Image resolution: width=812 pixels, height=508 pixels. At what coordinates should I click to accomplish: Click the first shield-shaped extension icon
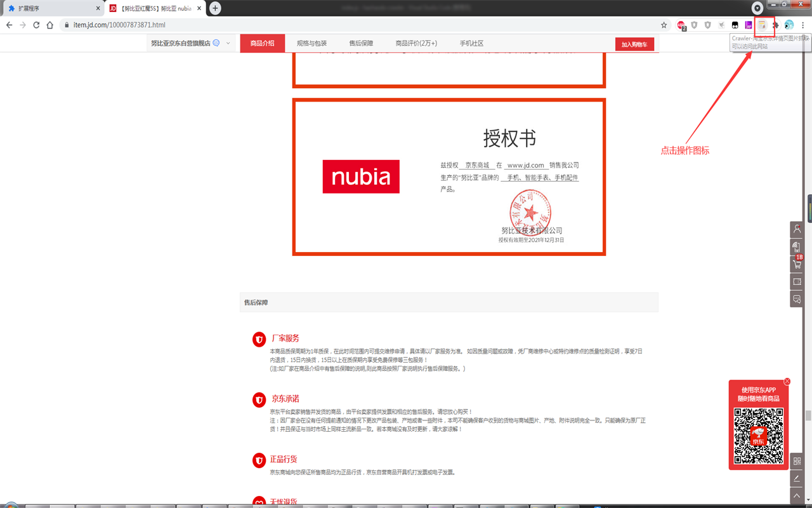pyautogui.click(x=693, y=25)
